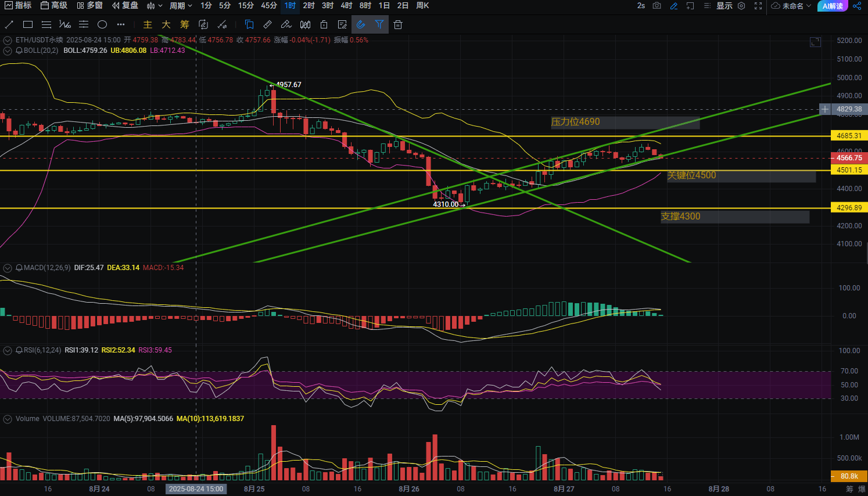The image size is (868, 496).
Task: Switch to the 1分 timeframe
Action: (x=206, y=5)
